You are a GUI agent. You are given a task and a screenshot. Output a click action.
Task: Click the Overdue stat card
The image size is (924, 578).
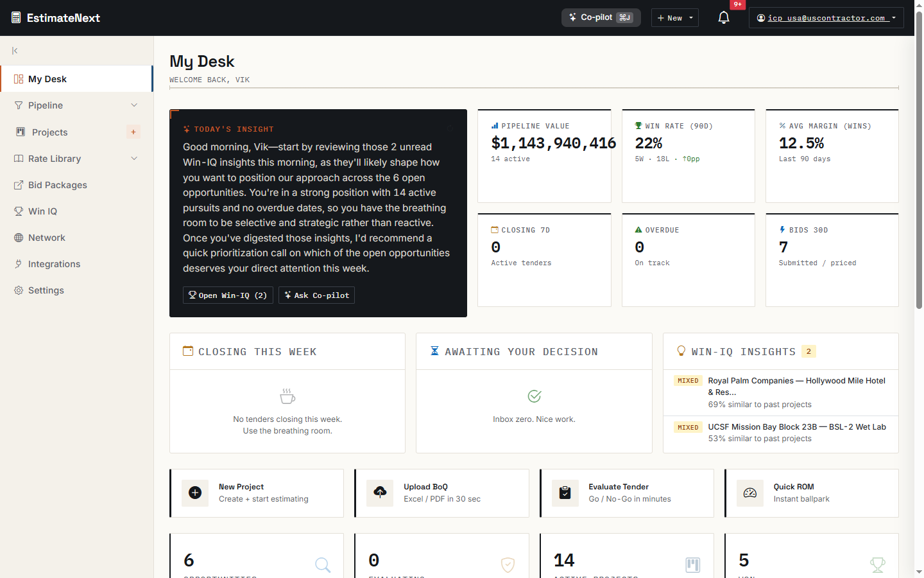pyautogui.click(x=689, y=260)
